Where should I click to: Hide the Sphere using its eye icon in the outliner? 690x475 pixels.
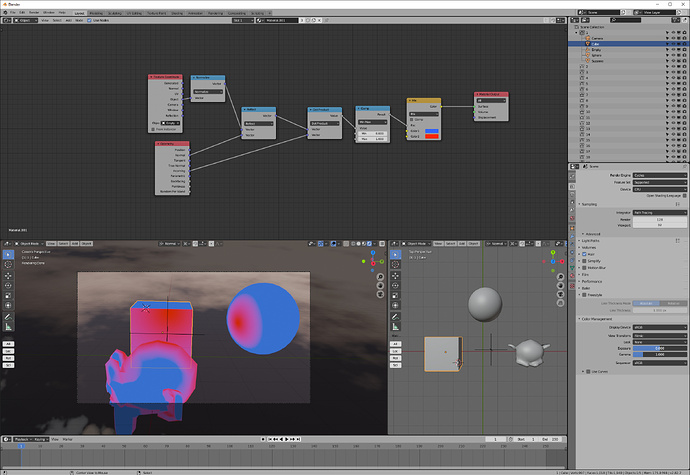[673, 55]
